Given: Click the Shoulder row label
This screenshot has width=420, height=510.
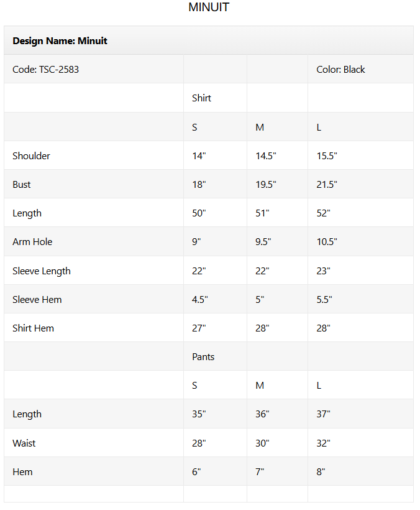Looking at the screenshot, I should tap(31, 156).
